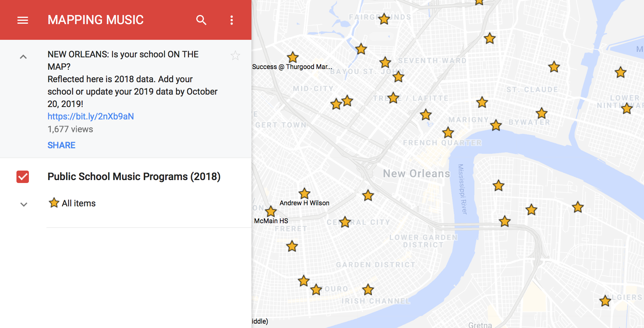Click the star marker below Bayou St. John
Screen dimensions: 644x328
click(x=398, y=77)
